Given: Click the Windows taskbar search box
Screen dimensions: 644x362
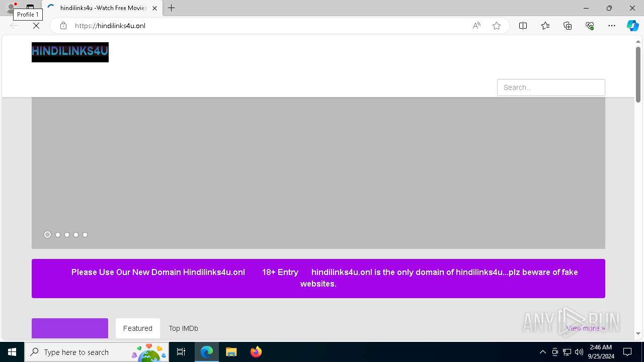Looking at the screenshot, I should coord(96,352).
